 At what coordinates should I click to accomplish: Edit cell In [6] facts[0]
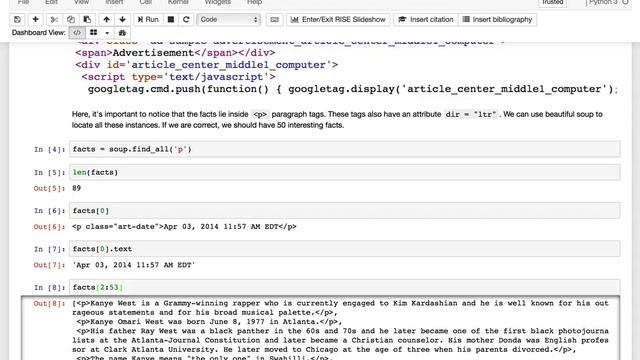(344, 211)
